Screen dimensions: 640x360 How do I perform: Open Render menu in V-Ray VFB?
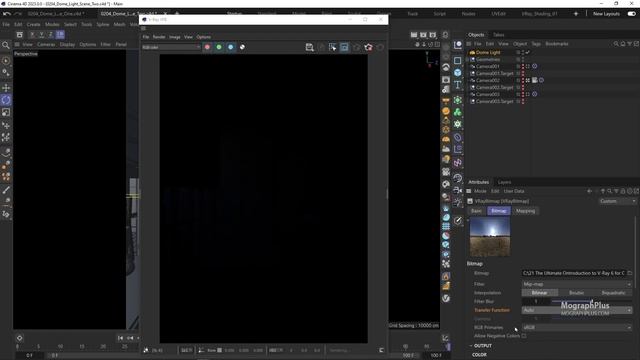[x=159, y=37]
